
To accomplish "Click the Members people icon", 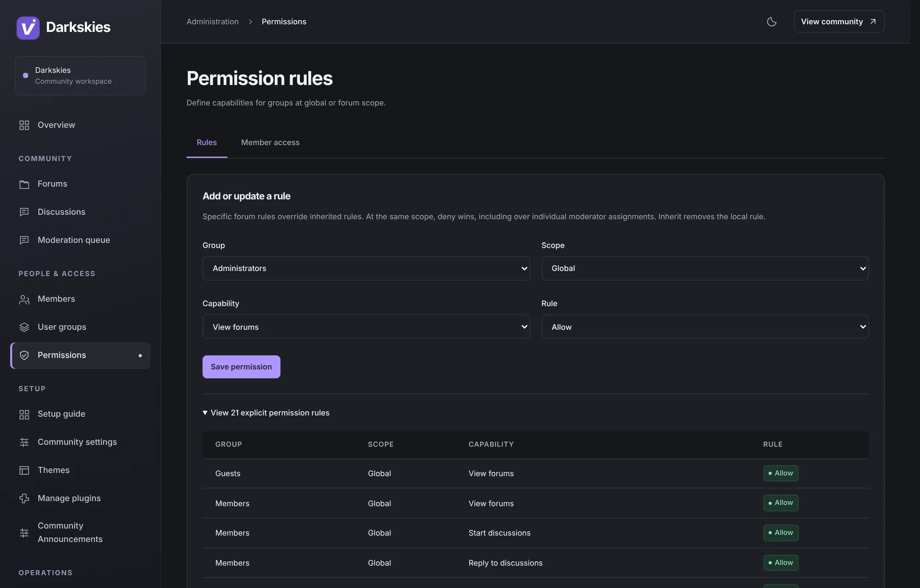I will click(x=24, y=299).
